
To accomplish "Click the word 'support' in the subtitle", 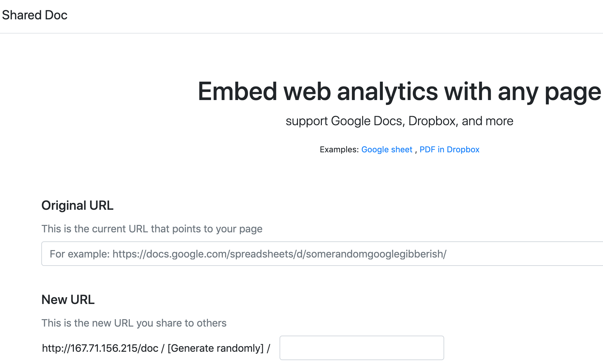I will (307, 121).
